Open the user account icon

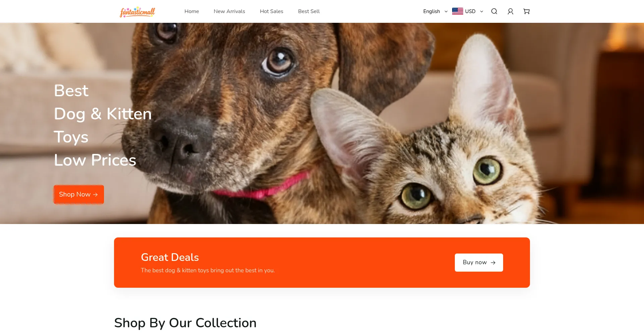coord(510,11)
